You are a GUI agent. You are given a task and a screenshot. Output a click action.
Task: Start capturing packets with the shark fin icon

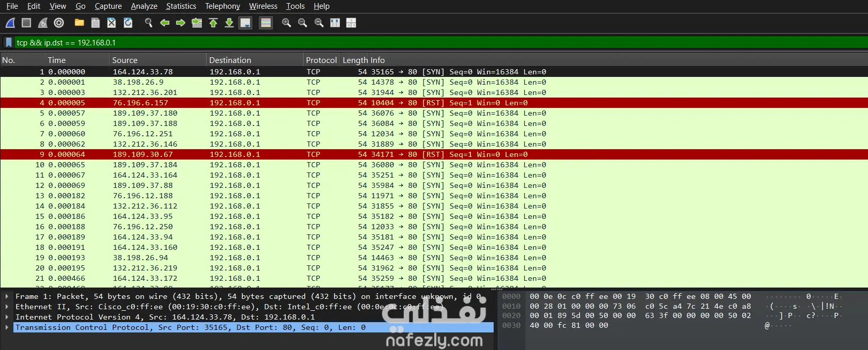(10, 23)
